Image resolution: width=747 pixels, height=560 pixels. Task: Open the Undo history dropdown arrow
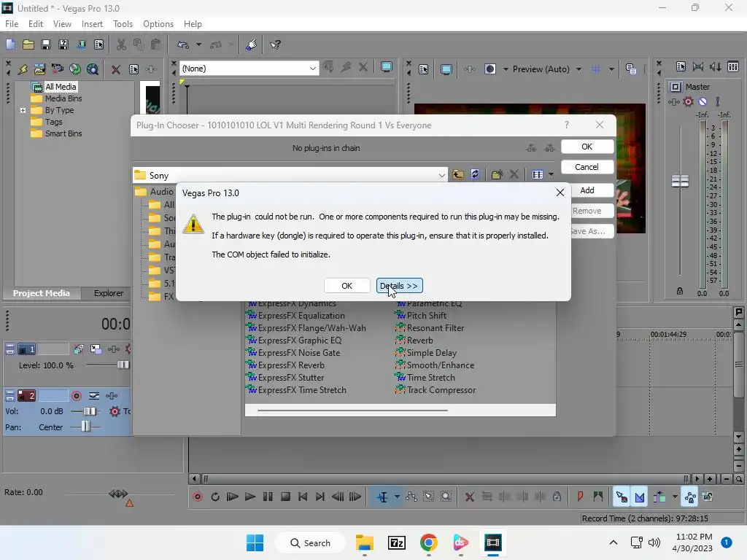[x=198, y=44]
